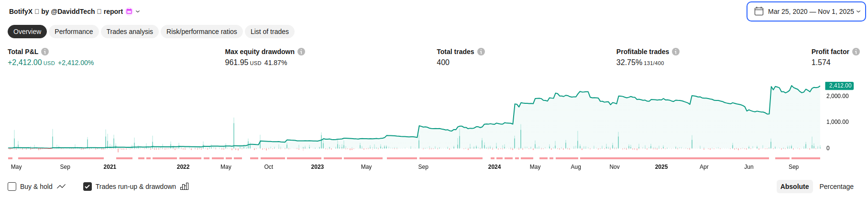
Task: Select the Risk/performance ratios tab
Action: pyautogui.click(x=201, y=32)
